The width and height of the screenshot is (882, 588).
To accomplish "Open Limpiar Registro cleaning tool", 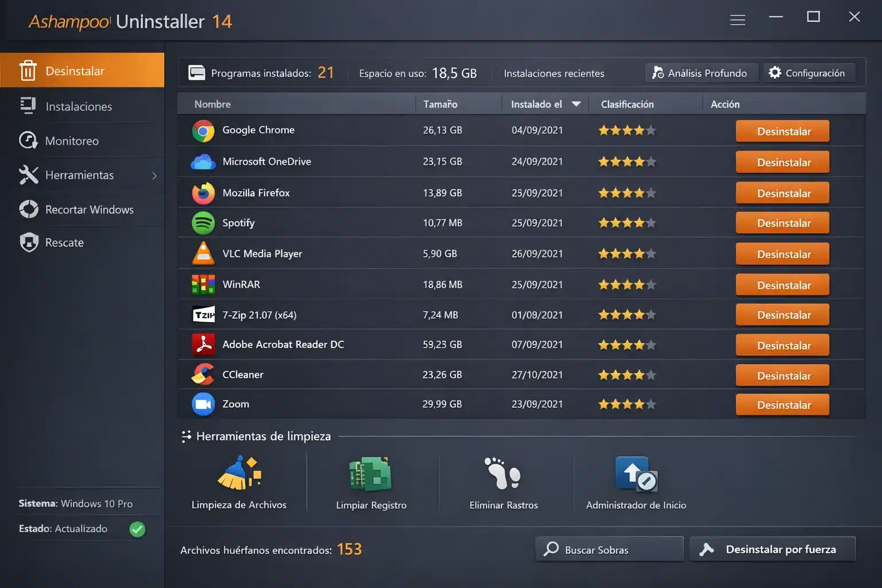I will [370, 473].
